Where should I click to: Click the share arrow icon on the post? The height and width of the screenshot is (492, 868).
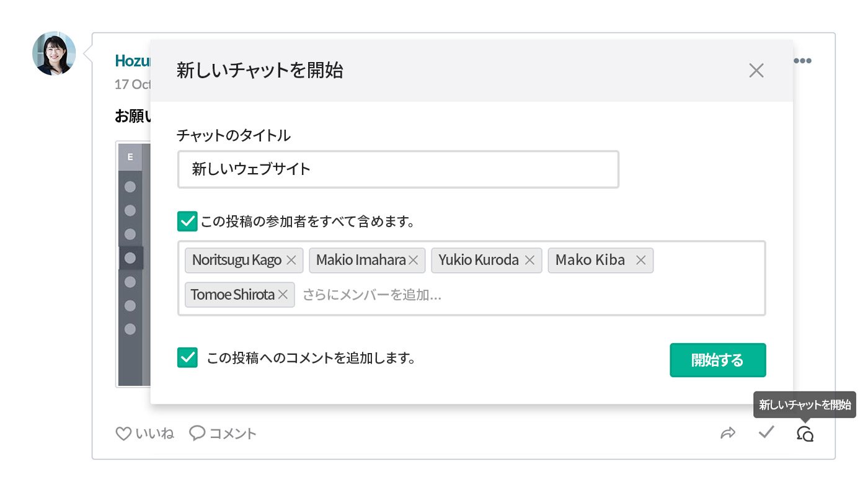click(x=728, y=432)
